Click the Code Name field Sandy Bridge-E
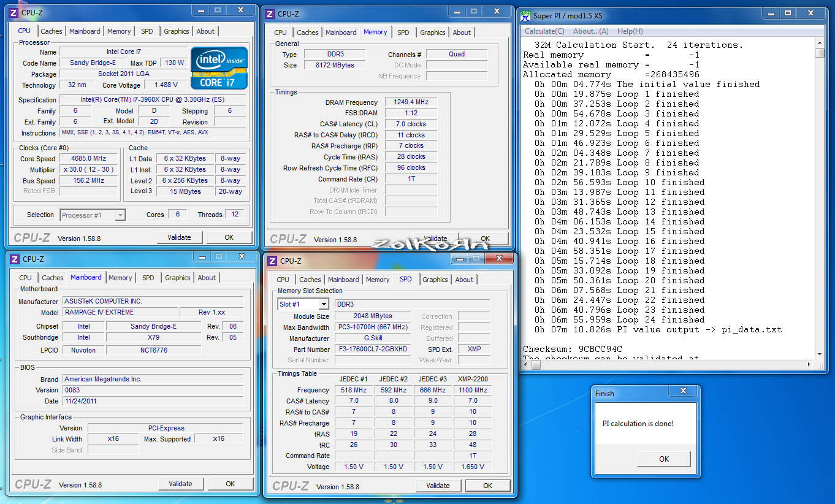 (93, 63)
